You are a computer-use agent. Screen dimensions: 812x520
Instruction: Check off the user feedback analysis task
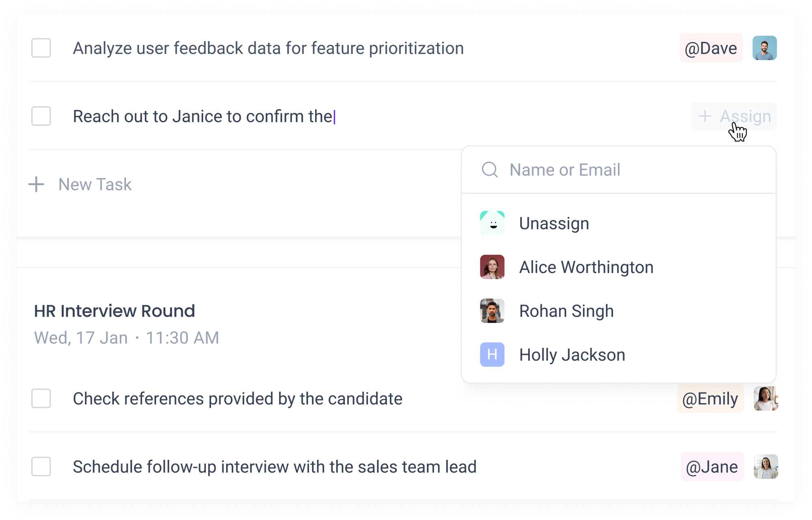[41, 48]
